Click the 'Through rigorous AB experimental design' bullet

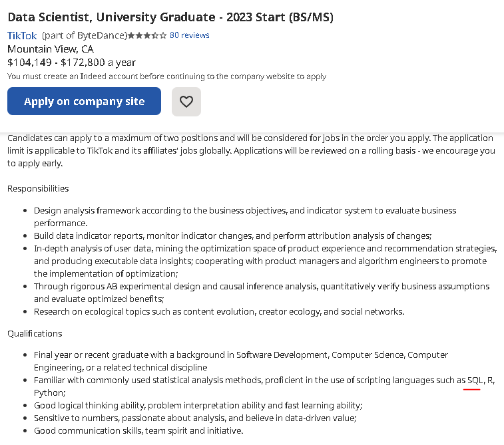click(262, 293)
